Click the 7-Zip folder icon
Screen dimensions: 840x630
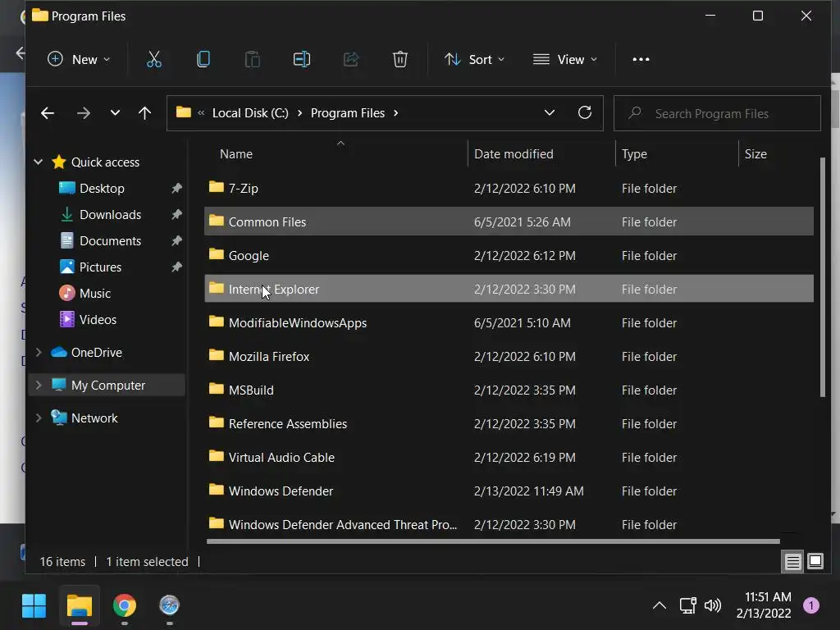[x=217, y=187]
